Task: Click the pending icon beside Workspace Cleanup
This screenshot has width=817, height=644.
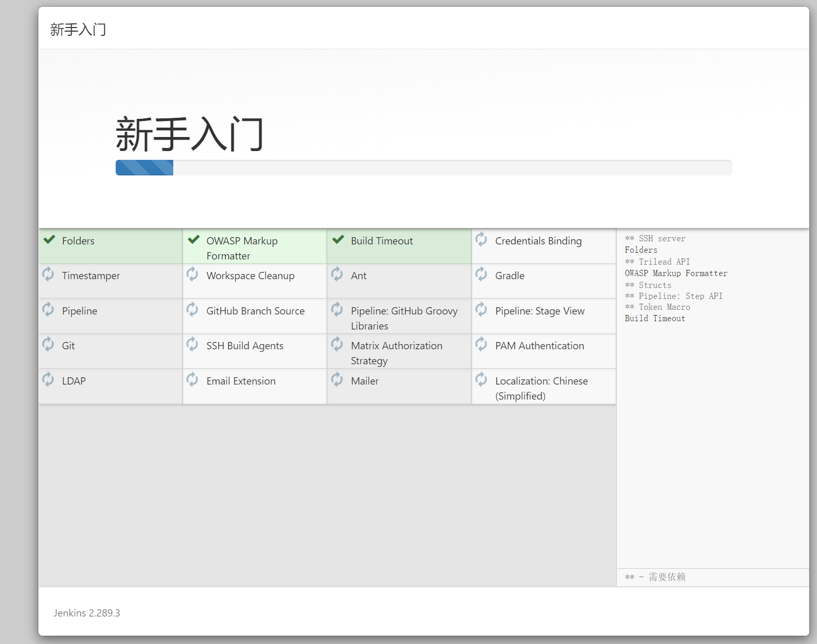Action: pos(192,274)
